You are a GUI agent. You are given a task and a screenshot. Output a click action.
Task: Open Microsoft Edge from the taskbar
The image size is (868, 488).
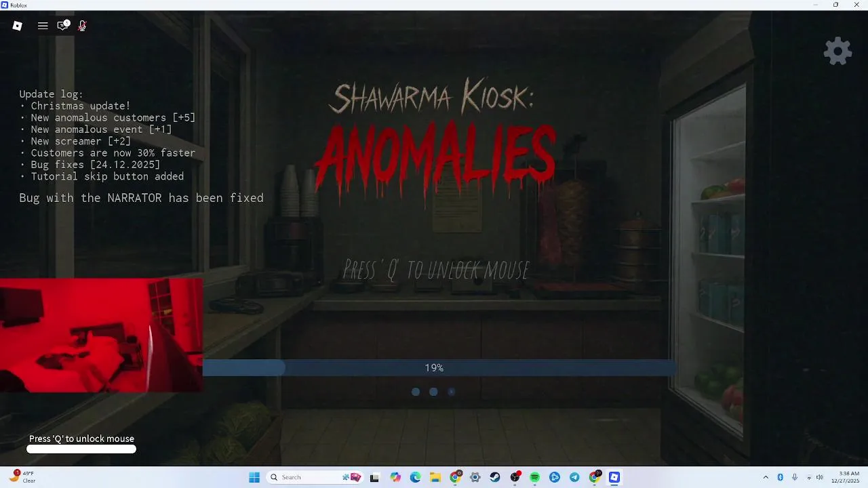pyautogui.click(x=415, y=477)
